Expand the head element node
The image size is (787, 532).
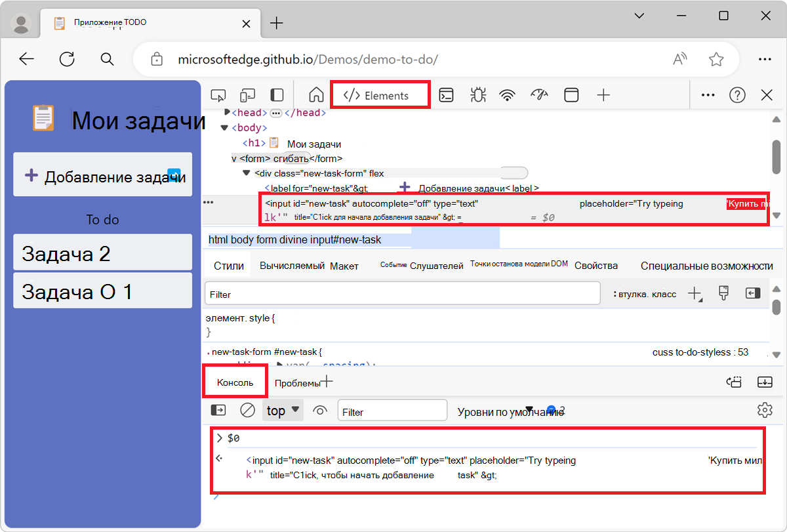pyautogui.click(x=228, y=112)
